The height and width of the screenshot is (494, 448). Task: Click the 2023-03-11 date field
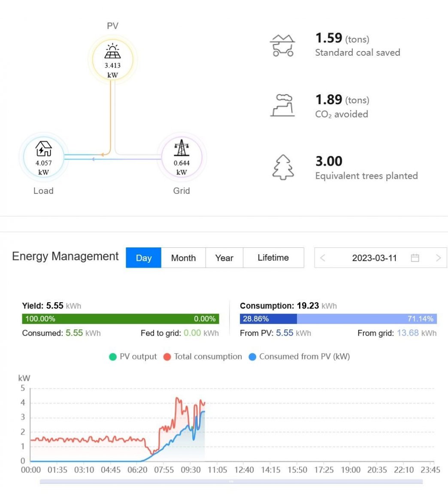tap(374, 258)
